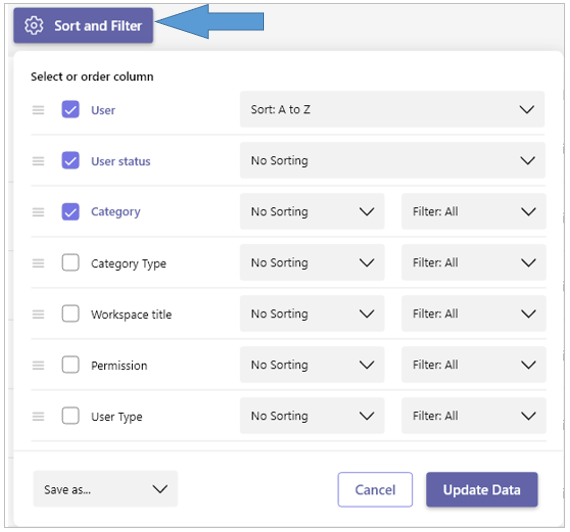Screen dimensions: 570x532
Task: Select the drag handle for Permission row
Action: pos(38,365)
